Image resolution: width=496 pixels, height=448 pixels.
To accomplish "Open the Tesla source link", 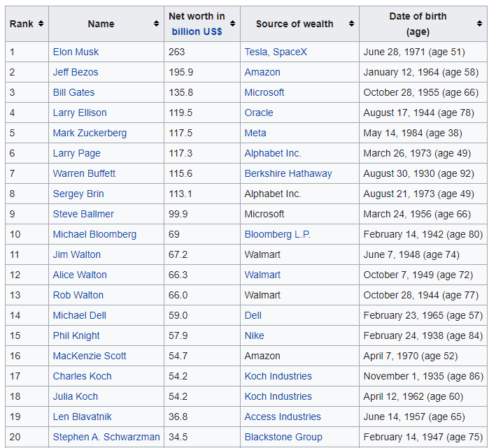I will coord(256,52).
